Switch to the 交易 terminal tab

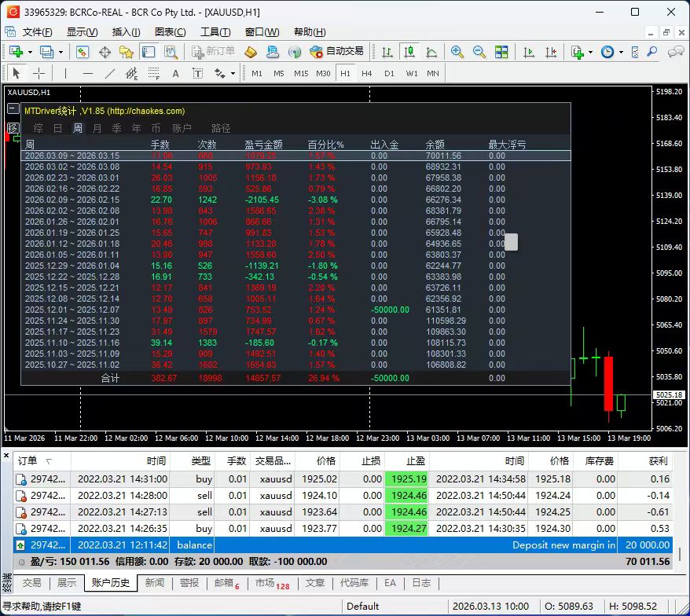(x=31, y=583)
